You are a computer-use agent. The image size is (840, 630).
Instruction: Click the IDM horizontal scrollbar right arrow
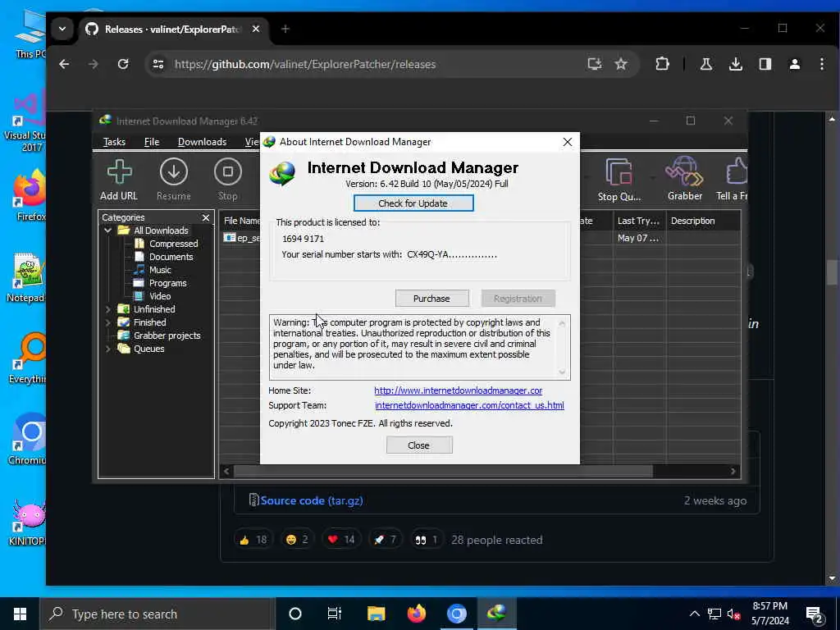pos(733,471)
